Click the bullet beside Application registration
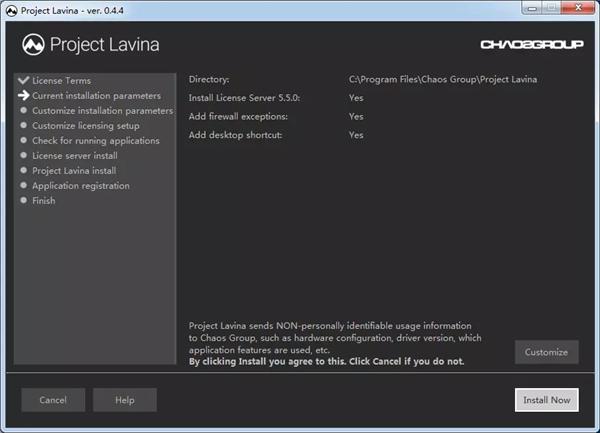The width and height of the screenshot is (600, 433). click(24, 185)
